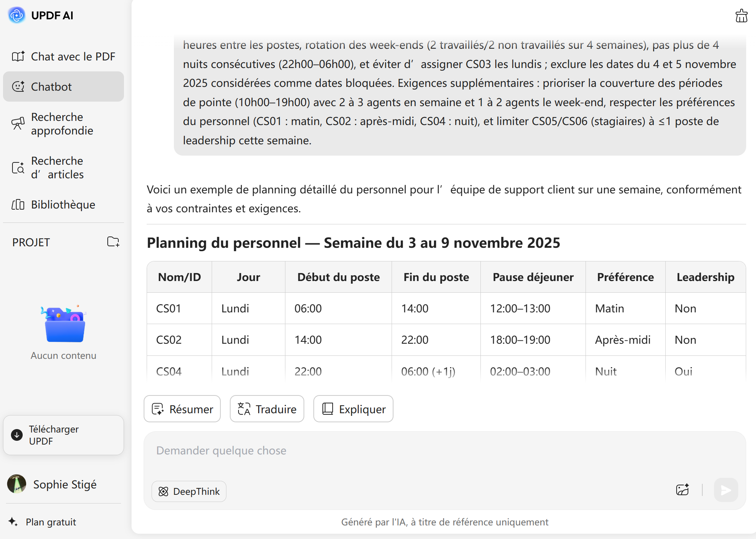Toggle the DeepThink mode
Screen dimensions: 756x539
click(189, 491)
